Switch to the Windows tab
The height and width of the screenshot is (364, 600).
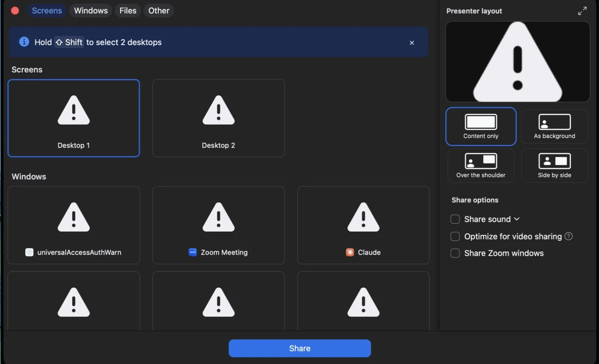91,10
